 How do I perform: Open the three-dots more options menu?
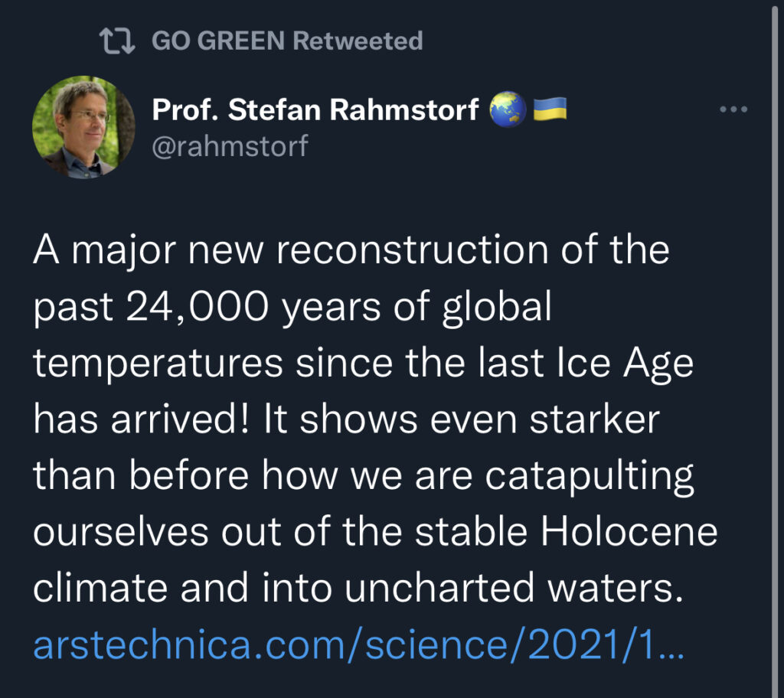[733, 109]
